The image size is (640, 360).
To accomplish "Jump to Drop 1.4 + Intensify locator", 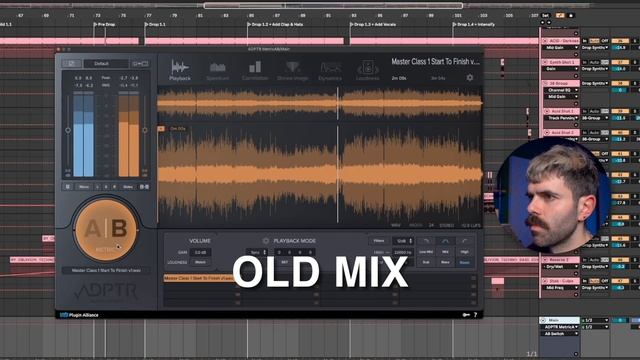I will (x=474, y=24).
